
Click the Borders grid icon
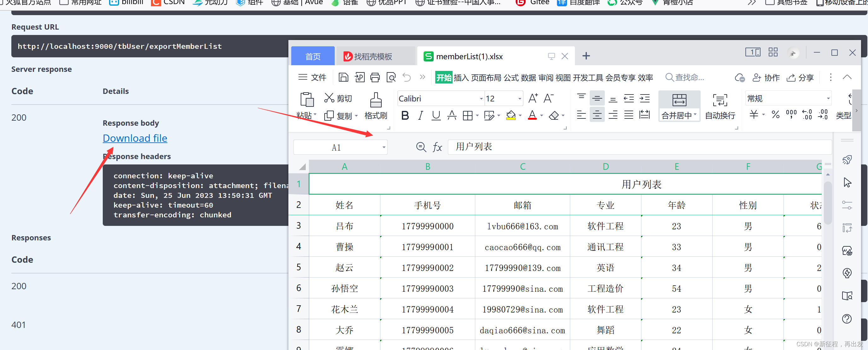[467, 116]
